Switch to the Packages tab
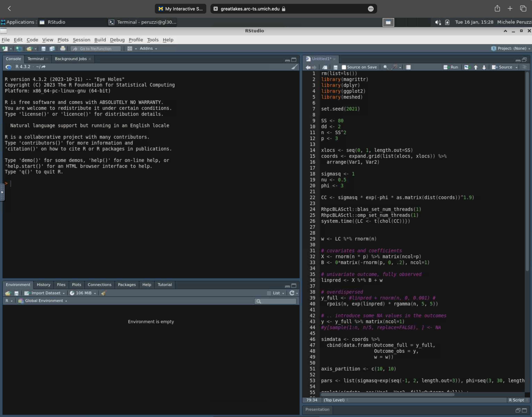Viewport: 532px width, 417px height. pos(127,284)
